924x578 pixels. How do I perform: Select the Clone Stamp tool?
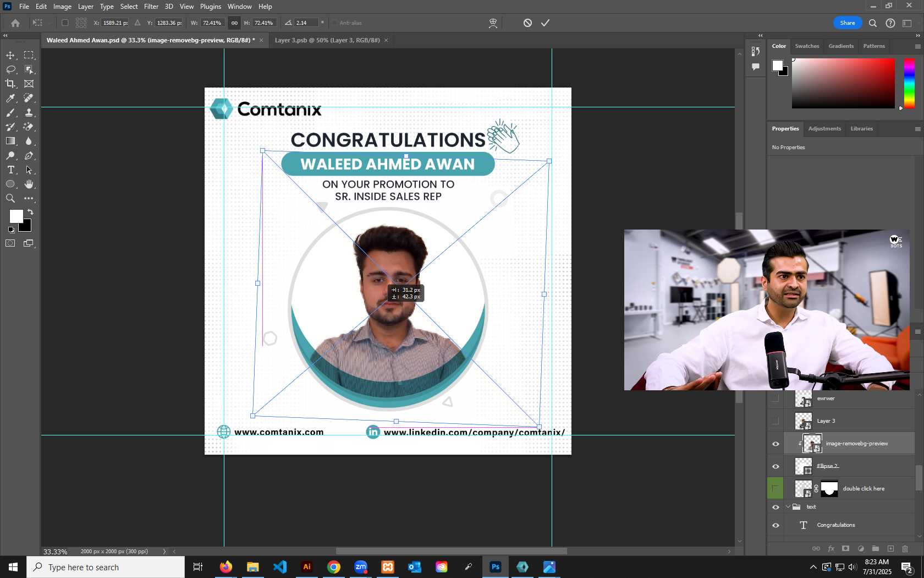coord(29,112)
